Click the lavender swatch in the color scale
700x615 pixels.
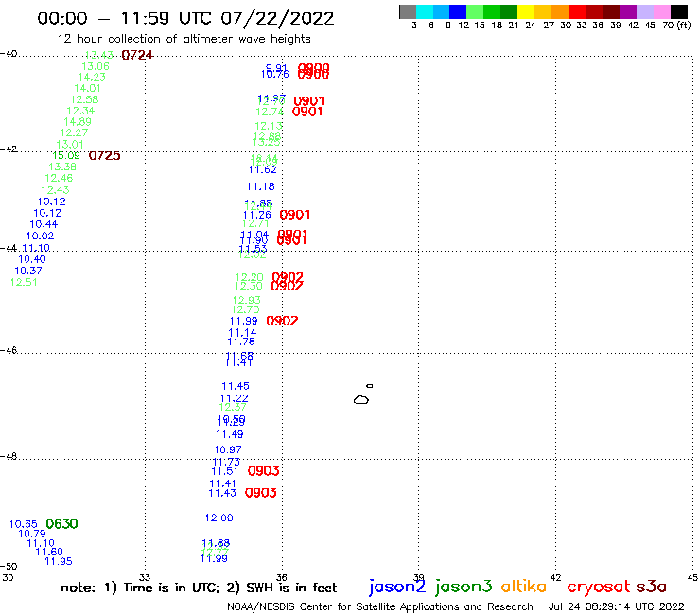[645, 11]
